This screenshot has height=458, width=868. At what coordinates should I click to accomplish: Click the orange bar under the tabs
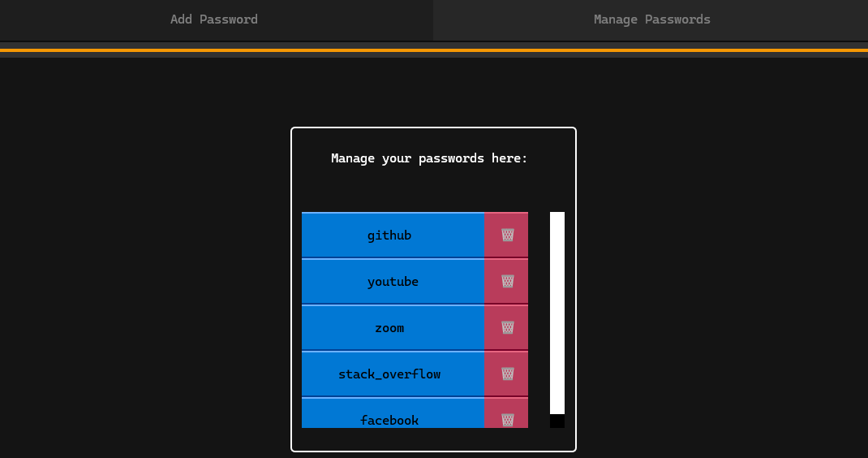click(434, 50)
